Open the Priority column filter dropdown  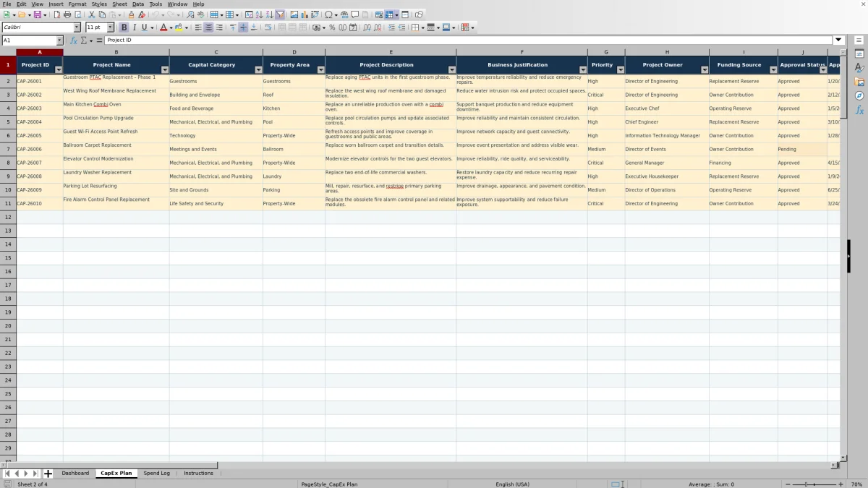pos(621,70)
